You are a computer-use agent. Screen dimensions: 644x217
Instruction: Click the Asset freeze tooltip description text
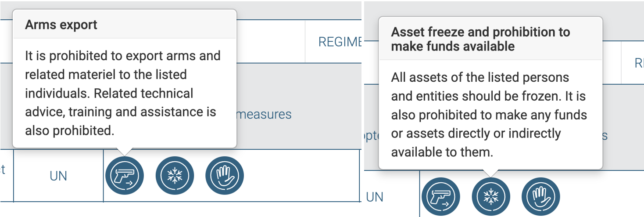click(x=489, y=115)
